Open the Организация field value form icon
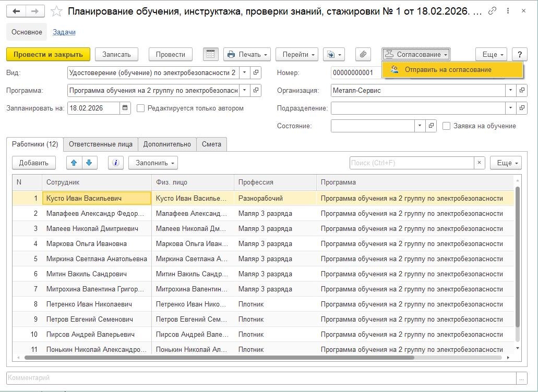538x392 pixels. coord(521,91)
